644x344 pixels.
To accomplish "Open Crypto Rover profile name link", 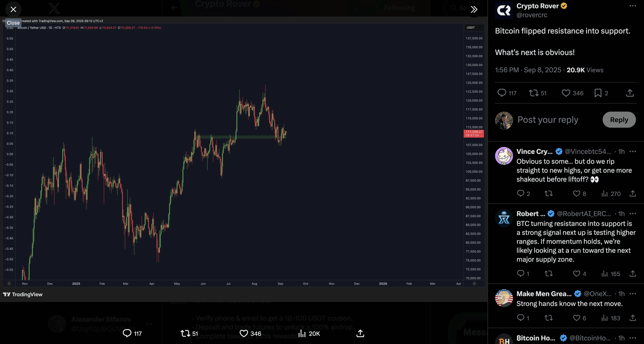I will coord(537,6).
